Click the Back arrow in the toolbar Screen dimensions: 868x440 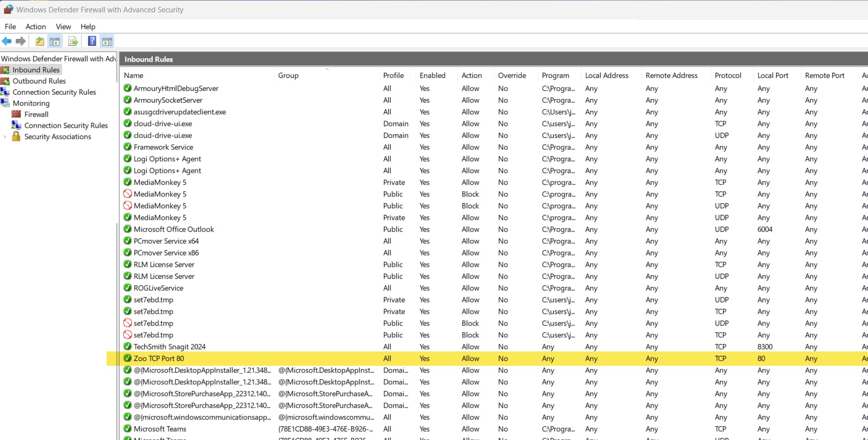pos(7,42)
